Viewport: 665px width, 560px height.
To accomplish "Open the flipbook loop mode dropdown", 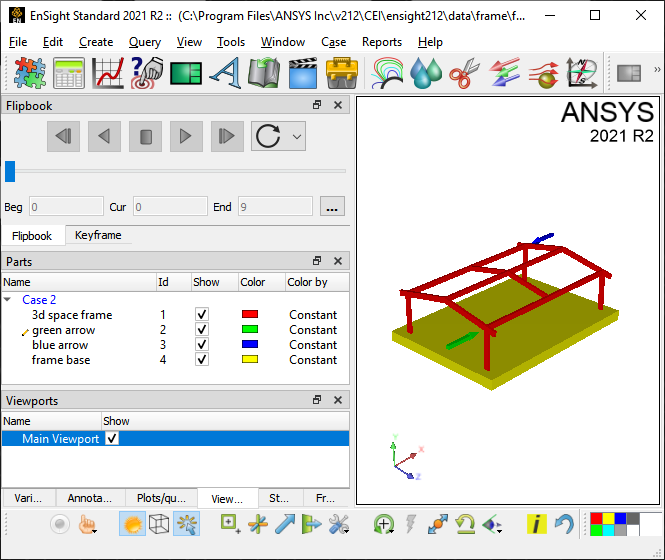I will (x=297, y=137).
